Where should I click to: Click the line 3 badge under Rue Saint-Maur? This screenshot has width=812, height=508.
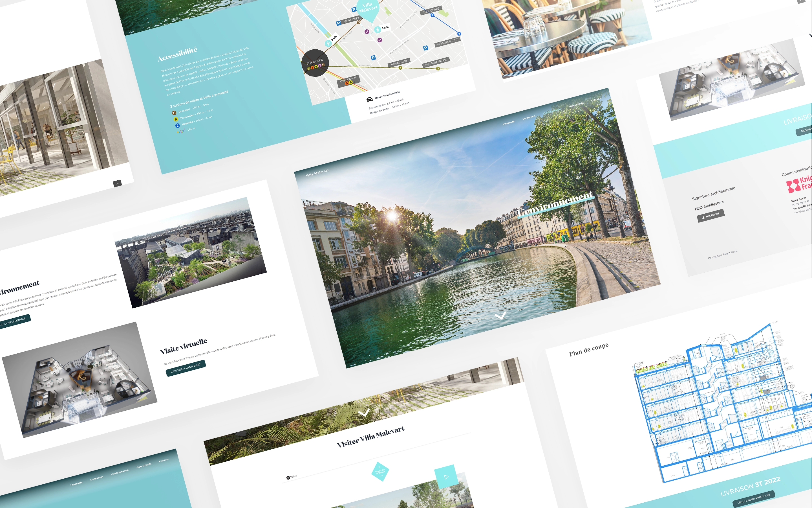click(438, 69)
